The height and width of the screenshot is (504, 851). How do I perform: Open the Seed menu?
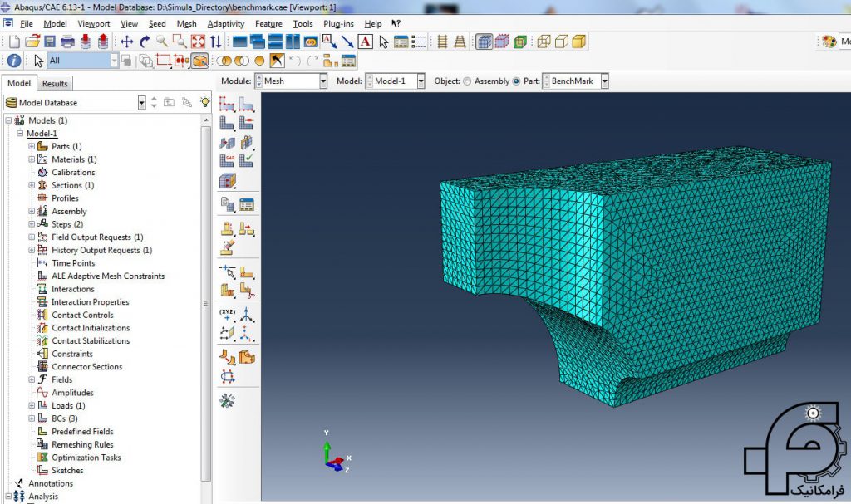[x=157, y=24]
